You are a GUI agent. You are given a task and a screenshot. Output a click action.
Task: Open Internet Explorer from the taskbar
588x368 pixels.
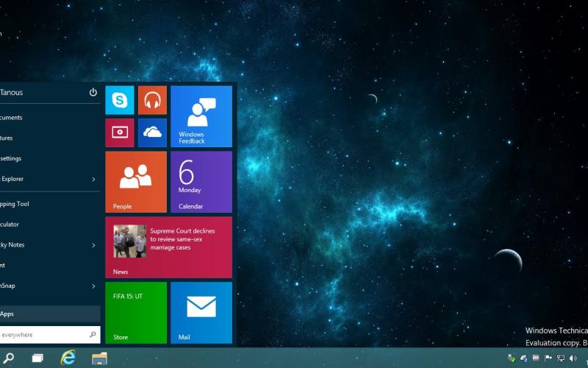[68, 358]
